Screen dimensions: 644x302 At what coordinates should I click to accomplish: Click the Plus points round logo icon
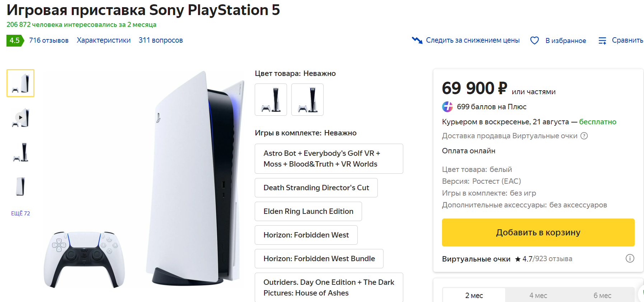[x=447, y=107]
